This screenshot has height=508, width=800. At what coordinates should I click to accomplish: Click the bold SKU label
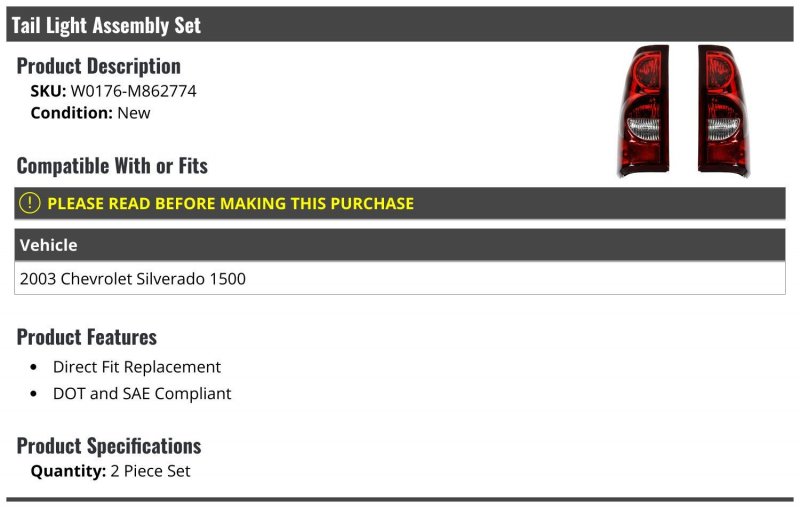[48, 91]
